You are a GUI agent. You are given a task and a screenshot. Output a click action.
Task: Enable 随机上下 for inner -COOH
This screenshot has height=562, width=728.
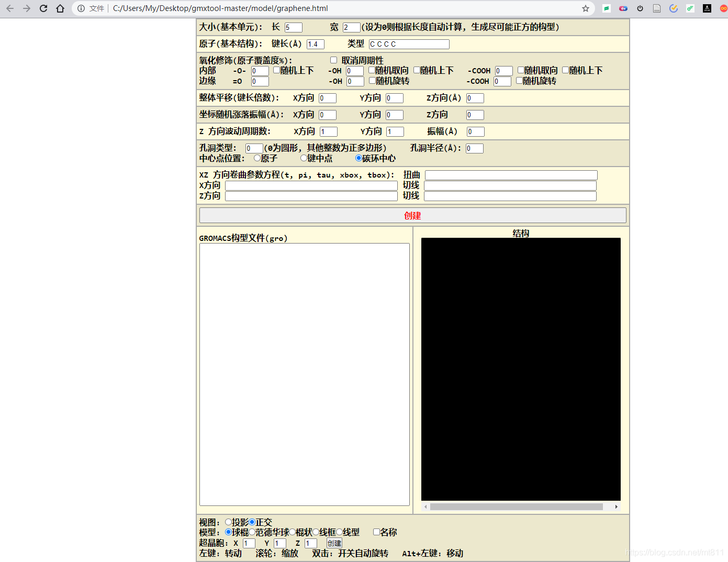pos(565,70)
